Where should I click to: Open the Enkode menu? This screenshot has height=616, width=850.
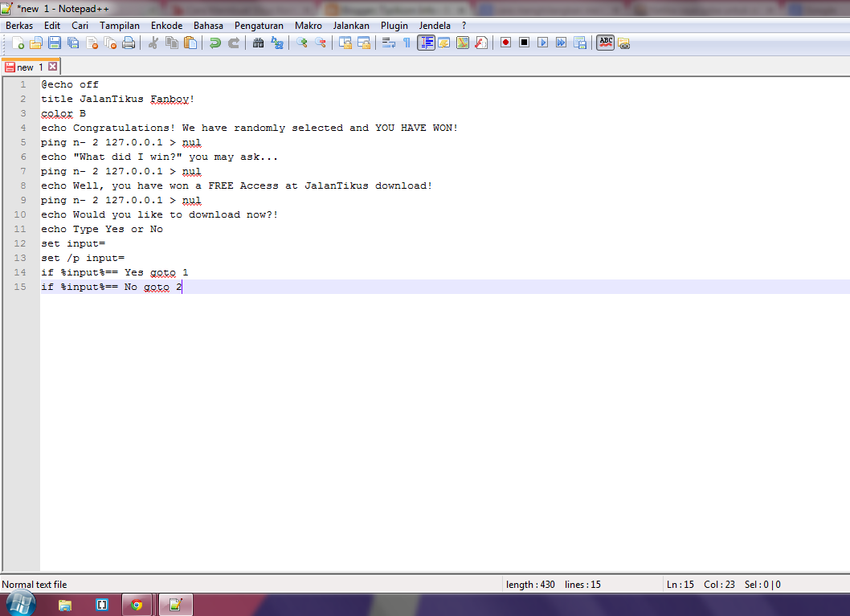tap(166, 26)
